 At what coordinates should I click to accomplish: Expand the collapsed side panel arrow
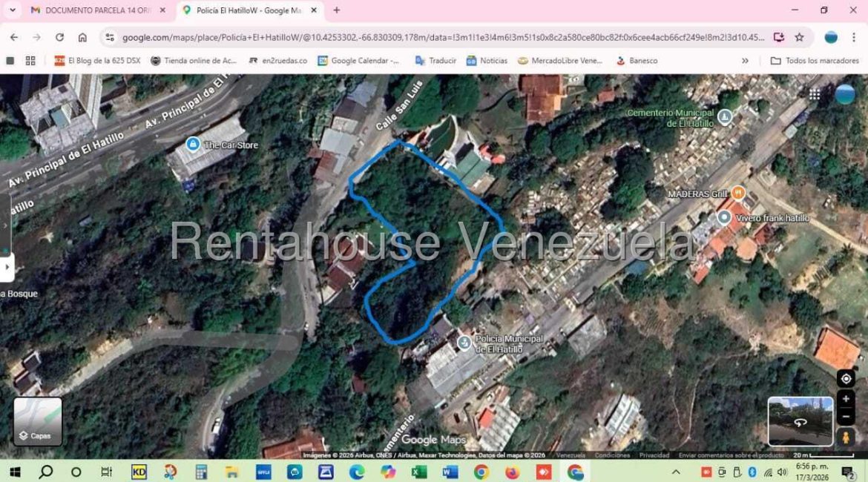(x=7, y=267)
